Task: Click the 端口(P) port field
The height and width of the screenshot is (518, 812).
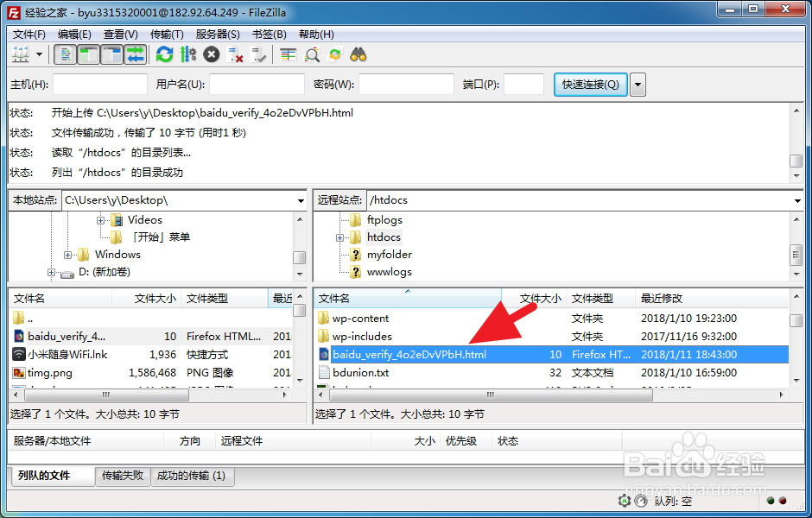Action: (x=524, y=85)
